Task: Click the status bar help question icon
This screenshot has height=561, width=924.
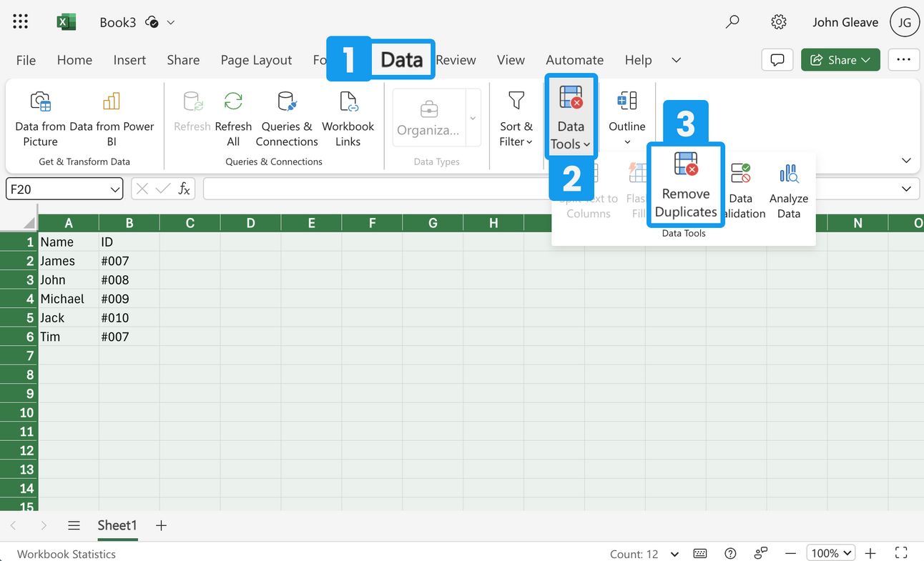Action: (730, 553)
